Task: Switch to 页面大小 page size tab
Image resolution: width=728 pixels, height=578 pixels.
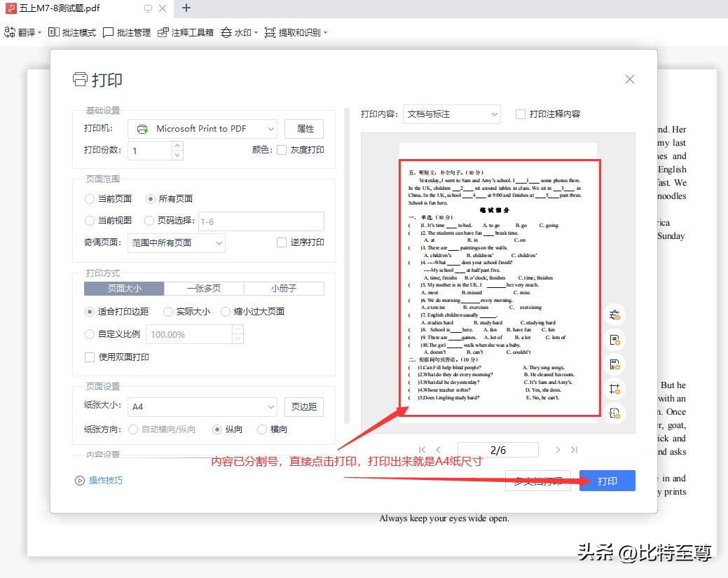Action: click(x=124, y=289)
